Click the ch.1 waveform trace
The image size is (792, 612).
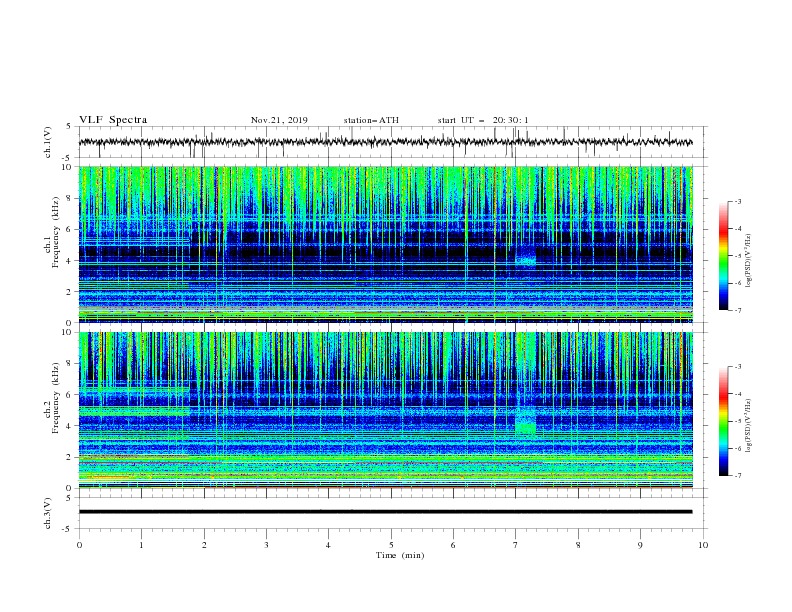click(385, 142)
